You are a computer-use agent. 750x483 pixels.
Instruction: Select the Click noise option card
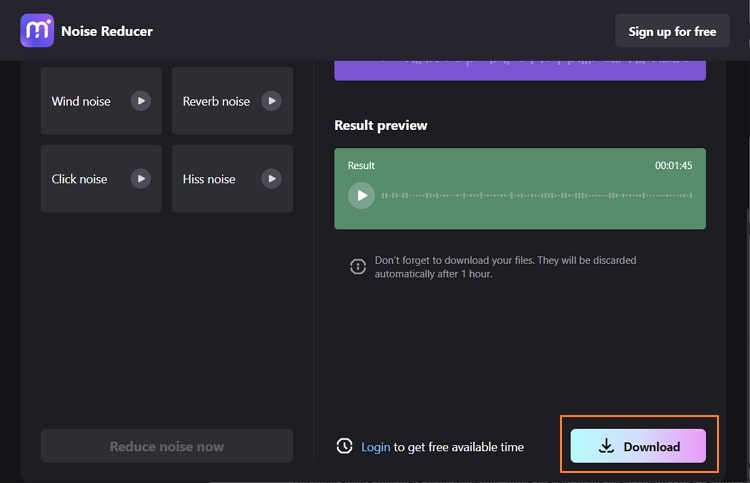point(101,179)
